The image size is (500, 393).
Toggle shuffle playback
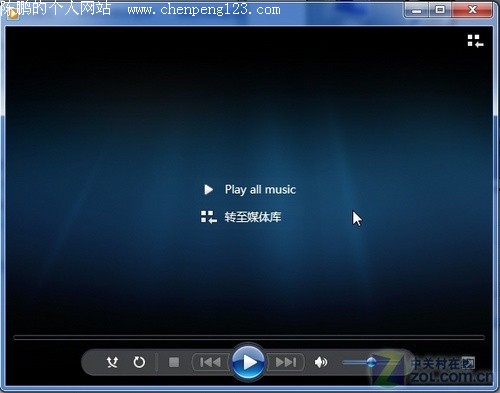pos(112,362)
